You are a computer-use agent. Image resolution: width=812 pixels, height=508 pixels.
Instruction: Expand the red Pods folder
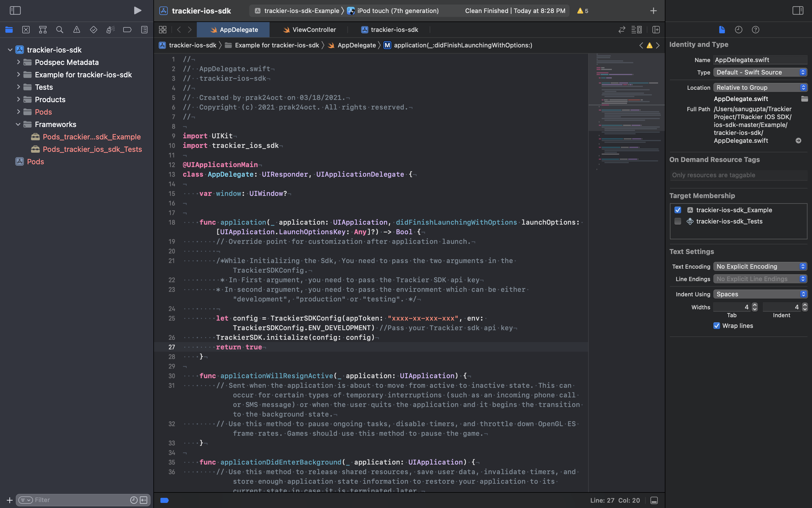coord(18,111)
